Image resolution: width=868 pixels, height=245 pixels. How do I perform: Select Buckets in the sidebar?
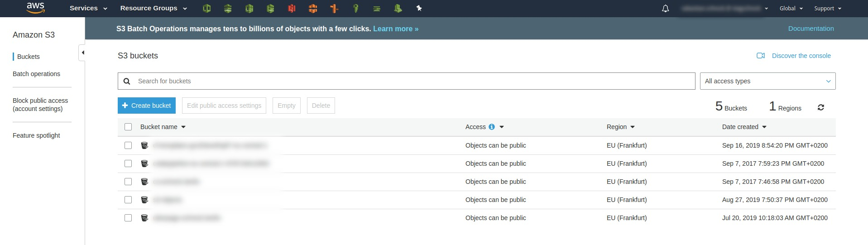pos(29,57)
